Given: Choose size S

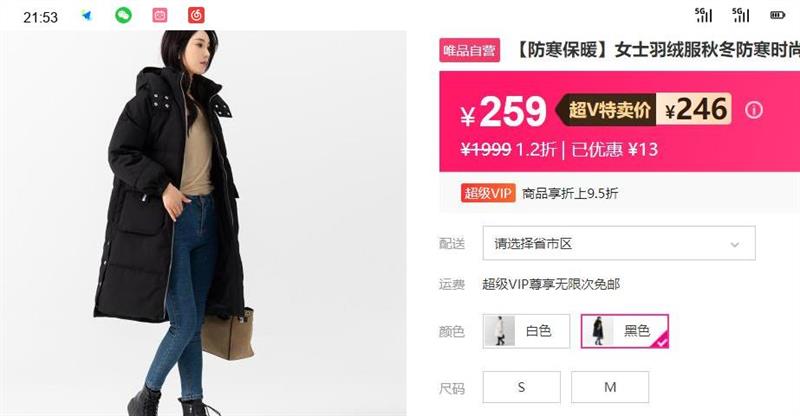Looking at the screenshot, I should pyautogui.click(x=521, y=387).
